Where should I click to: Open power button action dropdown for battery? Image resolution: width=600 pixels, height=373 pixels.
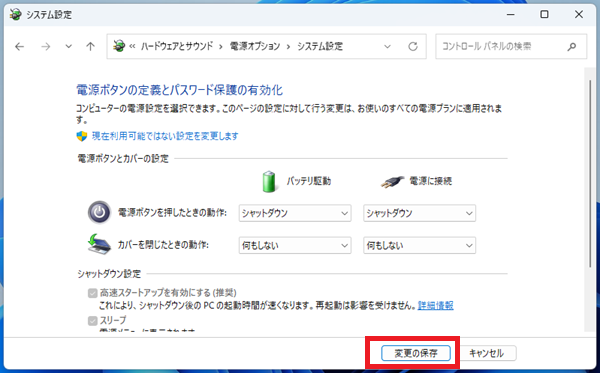295,213
